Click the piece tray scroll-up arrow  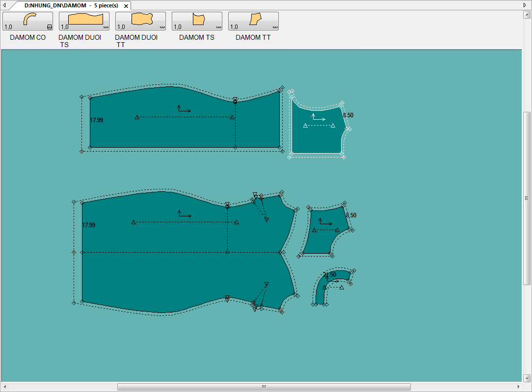coord(527,14)
